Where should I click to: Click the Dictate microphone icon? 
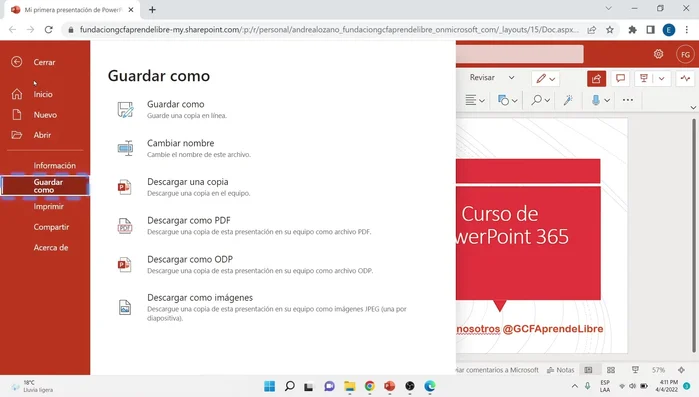pyautogui.click(x=596, y=100)
